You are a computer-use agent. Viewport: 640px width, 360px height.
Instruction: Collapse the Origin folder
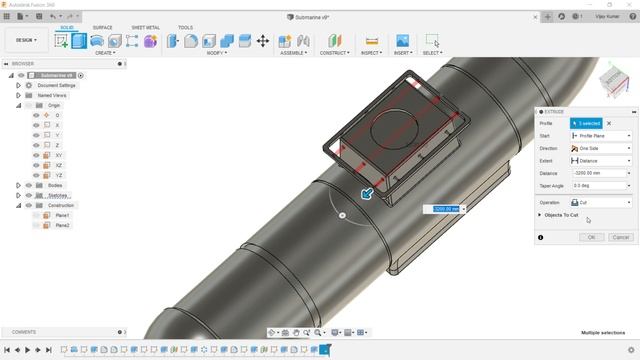pyautogui.click(x=18, y=105)
